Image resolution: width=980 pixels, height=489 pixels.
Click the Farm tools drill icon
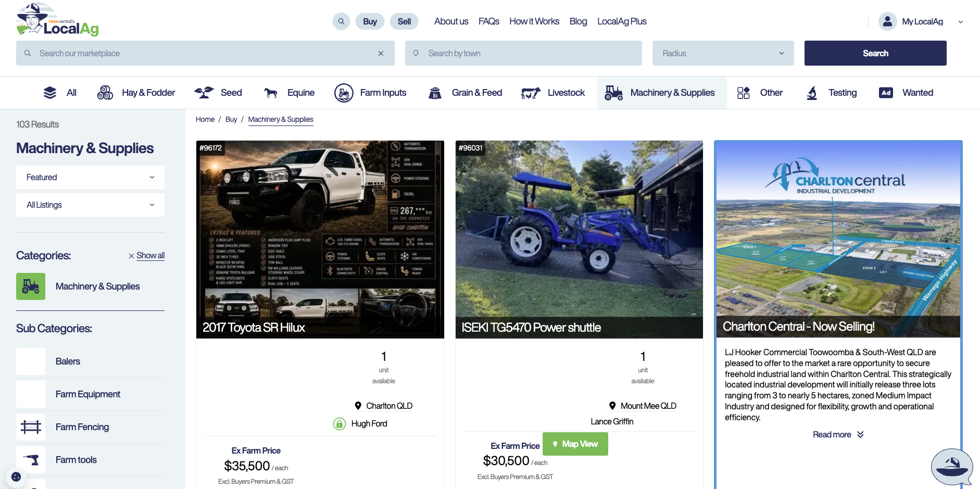coord(31,460)
